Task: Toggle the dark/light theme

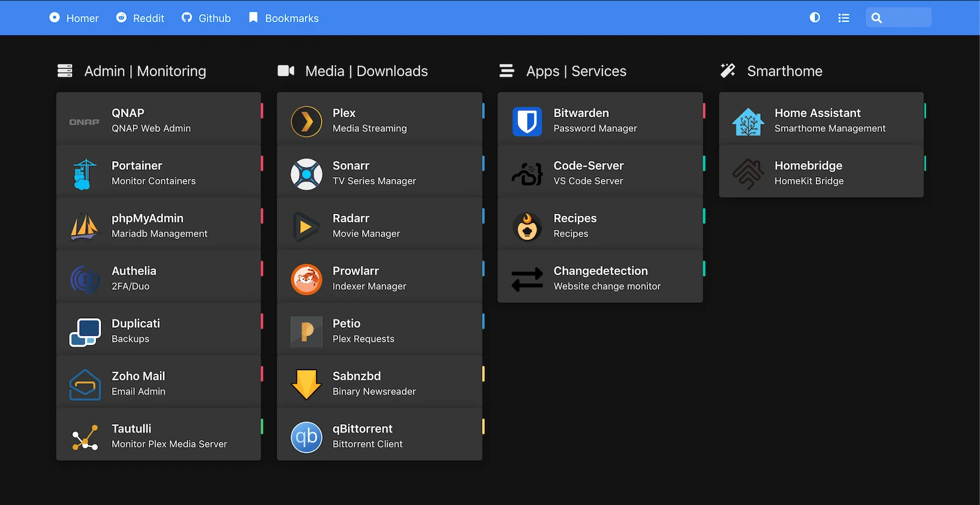Action: coord(815,18)
